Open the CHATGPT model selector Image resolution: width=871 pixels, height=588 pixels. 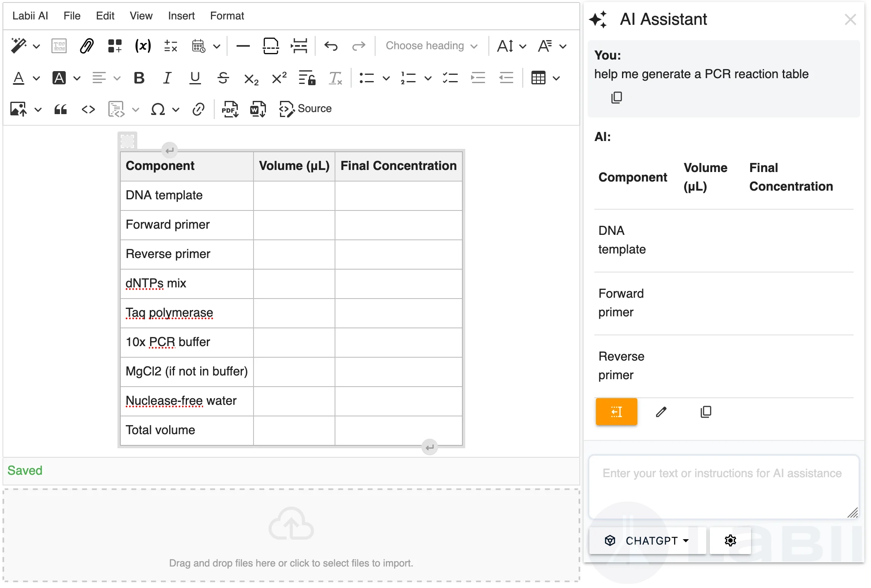point(647,540)
